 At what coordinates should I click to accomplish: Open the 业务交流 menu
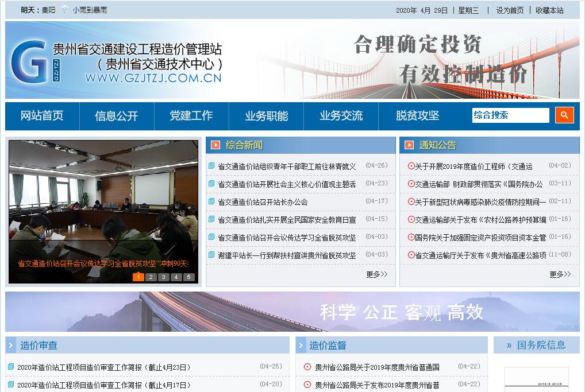point(341,116)
